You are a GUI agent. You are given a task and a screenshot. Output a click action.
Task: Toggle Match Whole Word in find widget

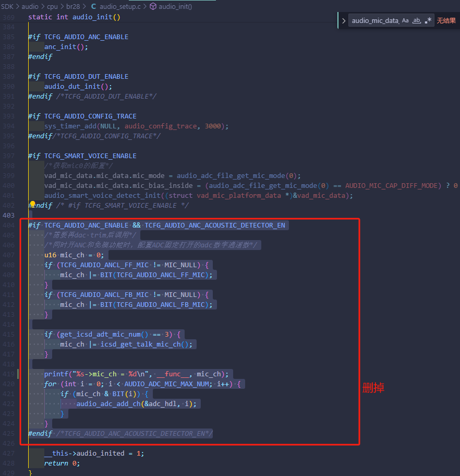click(x=417, y=21)
